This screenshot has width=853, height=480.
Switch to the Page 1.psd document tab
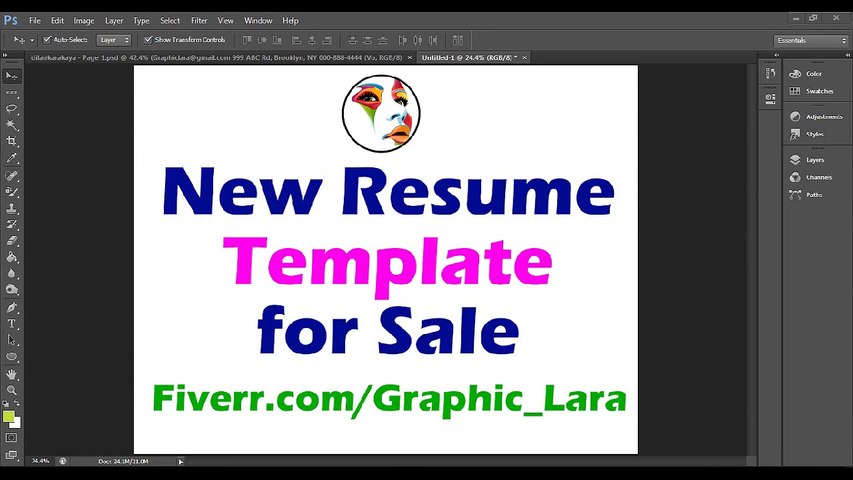(x=217, y=57)
